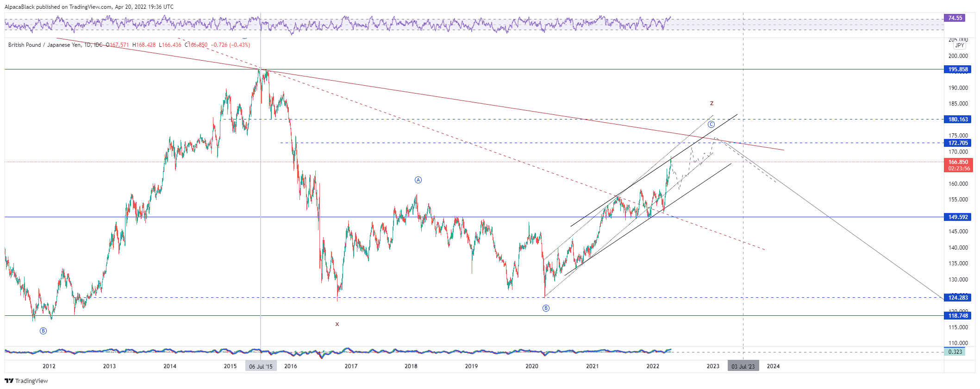Click 200.000 on the price axis

958,56
